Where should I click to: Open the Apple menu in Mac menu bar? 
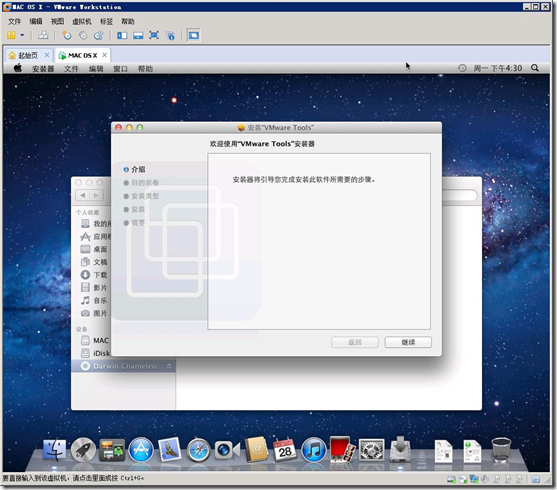click(x=18, y=68)
